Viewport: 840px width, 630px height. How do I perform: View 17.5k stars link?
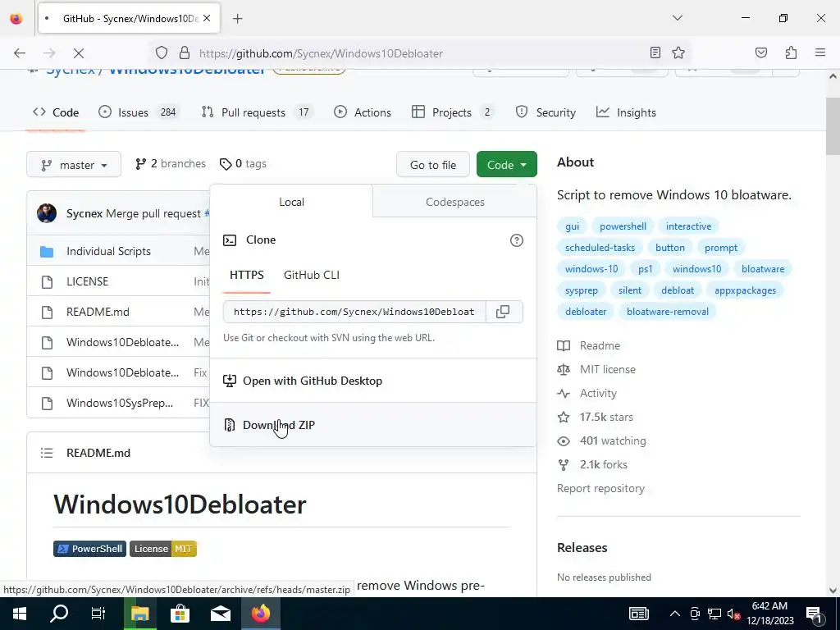(596, 417)
